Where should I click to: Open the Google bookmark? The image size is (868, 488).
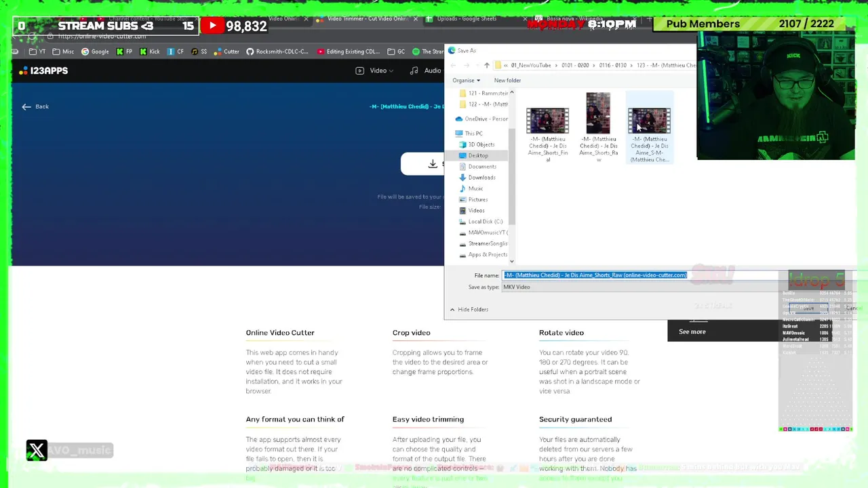pos(95,52)
